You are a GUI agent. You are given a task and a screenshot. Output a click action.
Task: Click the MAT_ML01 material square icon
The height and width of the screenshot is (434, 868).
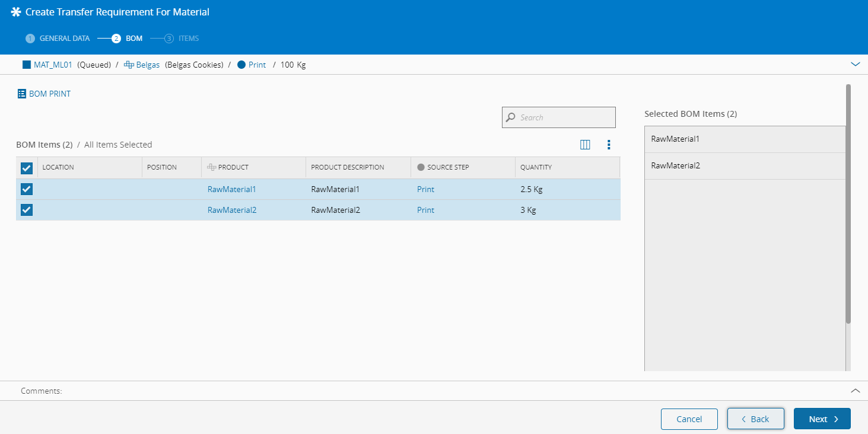tap(26, 65)
